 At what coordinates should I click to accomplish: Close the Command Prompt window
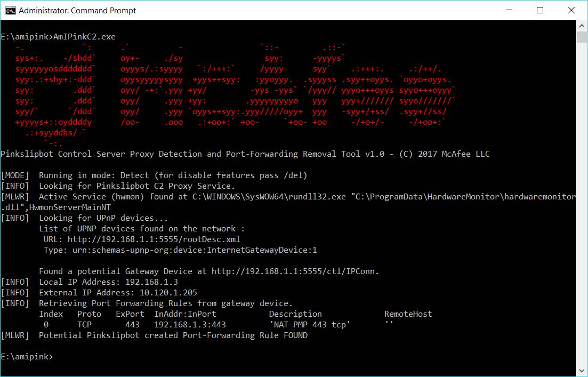570,10
